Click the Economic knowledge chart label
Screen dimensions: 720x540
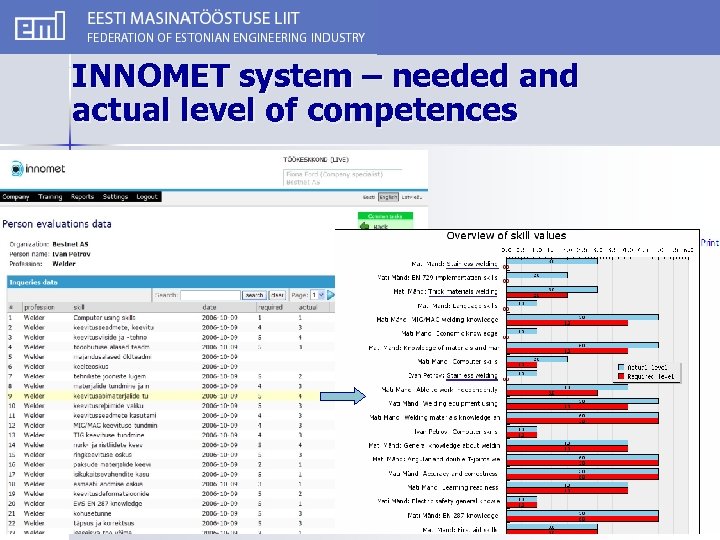pos(450,334)
